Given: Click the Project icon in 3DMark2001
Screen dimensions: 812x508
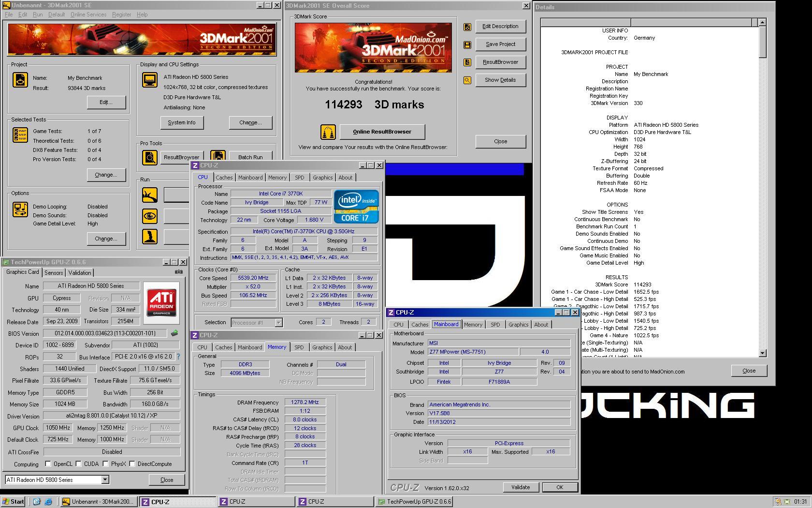Looking at the screenshot, I should coord(20,80).
